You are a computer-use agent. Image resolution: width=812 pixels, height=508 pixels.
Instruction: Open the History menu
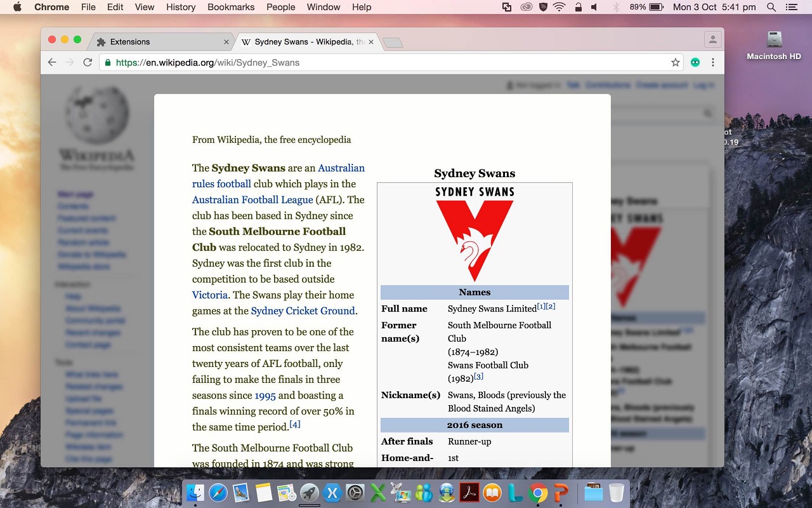[181, 7]
